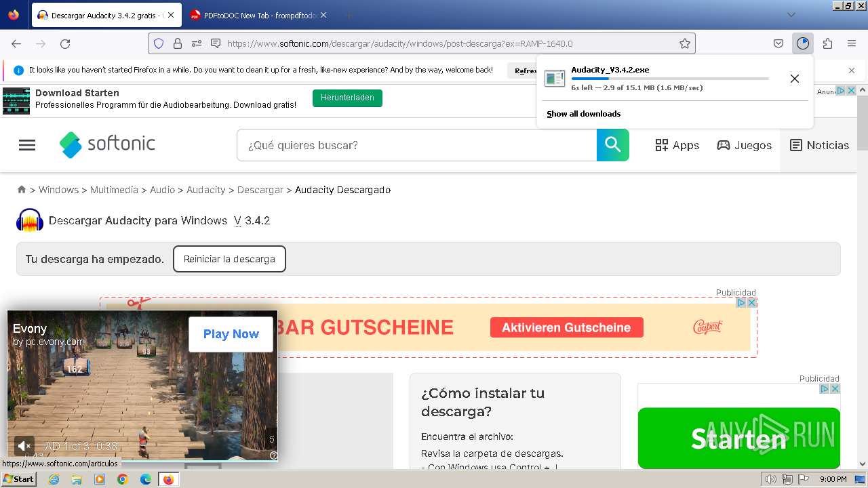Open Microsoft Edge from the taskbar
Image resolution: width=868 pixels, height=488 pixels.
coord(146,479)
